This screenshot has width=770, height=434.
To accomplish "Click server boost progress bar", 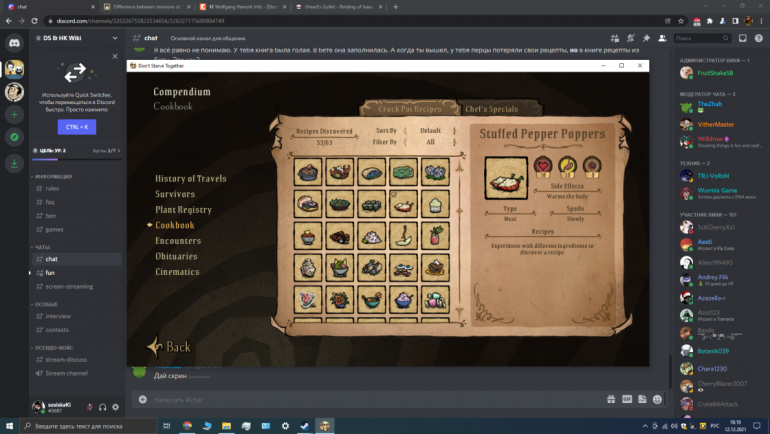I will point(77,160).
